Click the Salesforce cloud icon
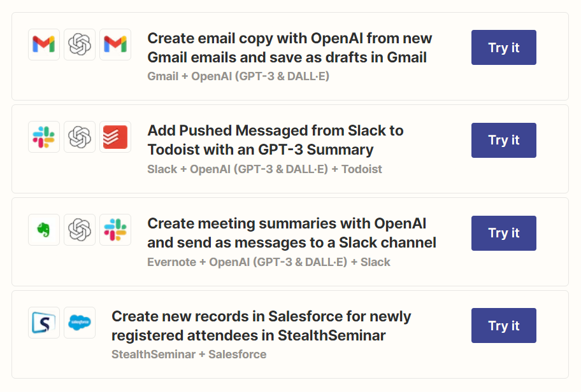 point(80,323)
